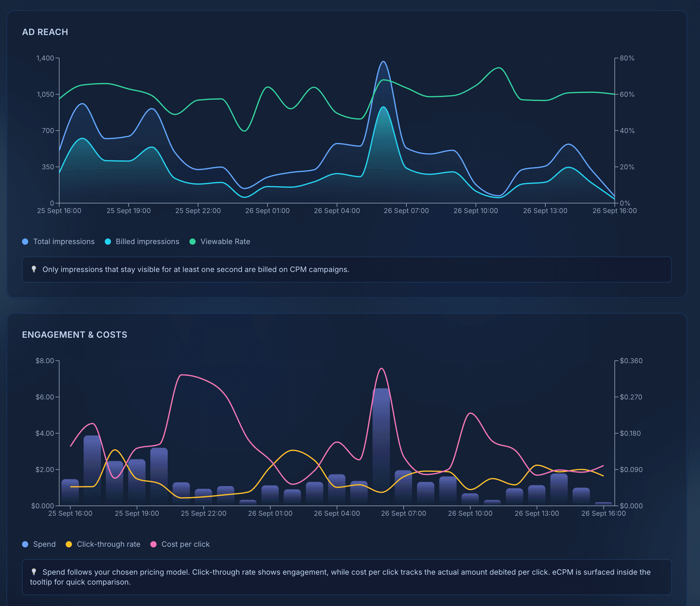Click the '700' value on the Ad Reach y-axis
This screenshot has height=606, width=700.
point(48,131)
